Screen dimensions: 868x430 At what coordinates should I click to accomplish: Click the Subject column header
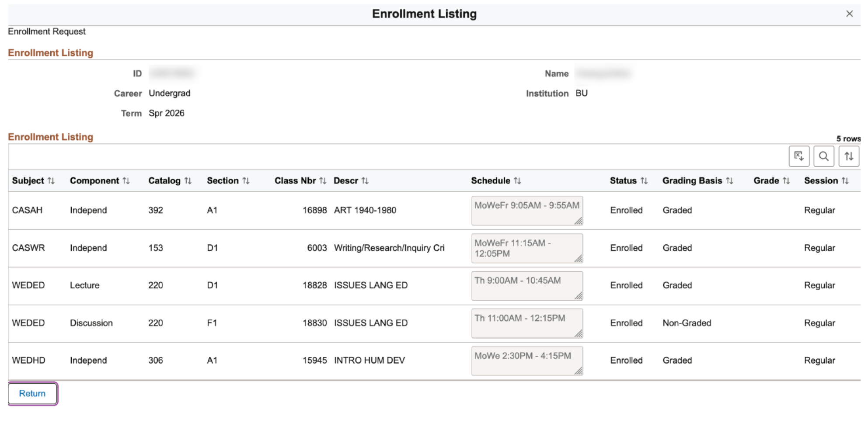[x=28, y=181]
